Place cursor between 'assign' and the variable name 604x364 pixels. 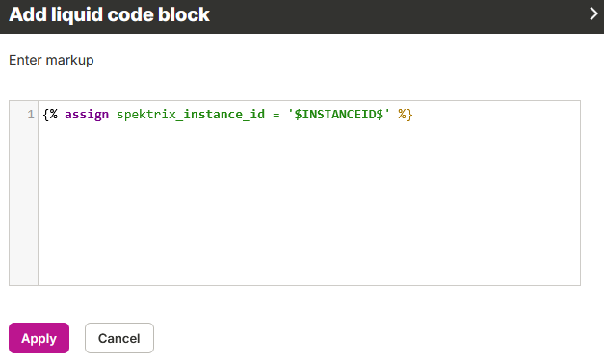pyautogui.click(x=113, y=115)
